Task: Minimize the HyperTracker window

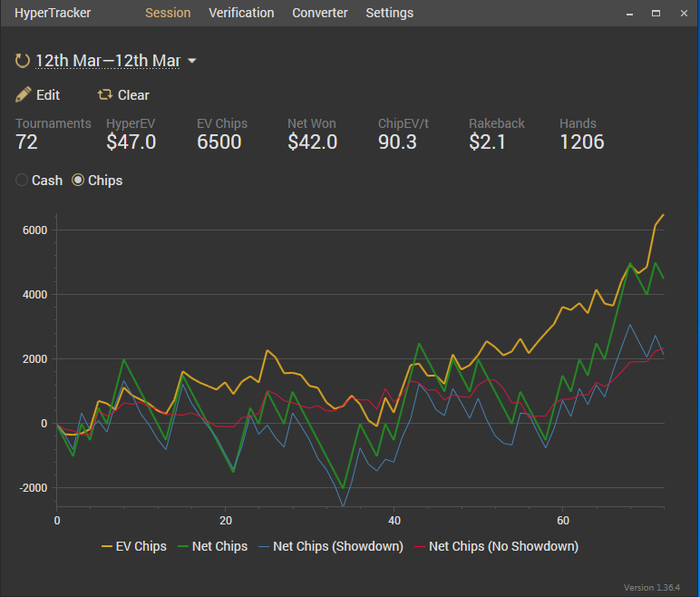Action: click(x=629, y=13)
